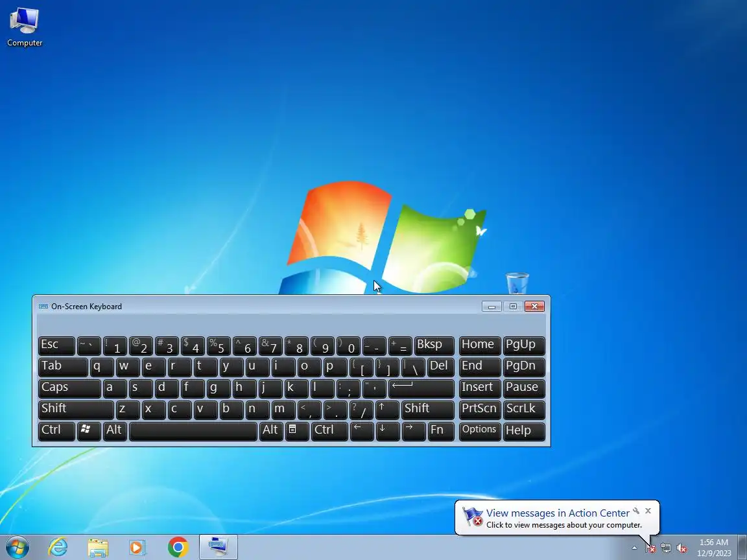Open the clock showing 1:56 AM
The height and width of the screenshot is (560, 747).
714,548
